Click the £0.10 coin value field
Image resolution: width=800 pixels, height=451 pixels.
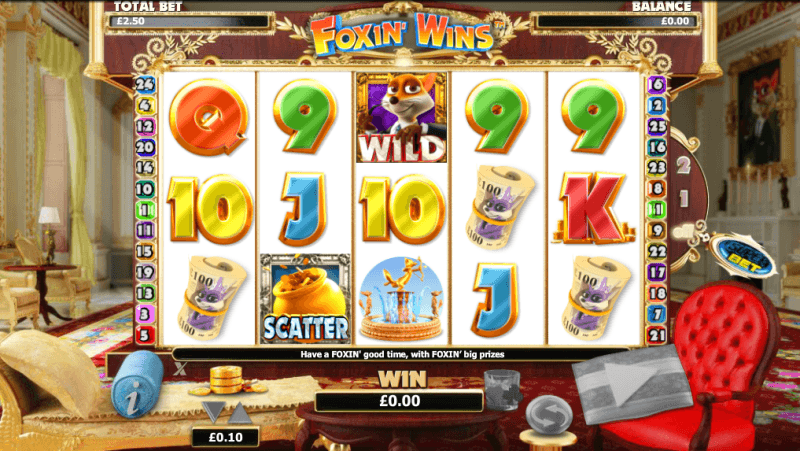pos(225,437)
